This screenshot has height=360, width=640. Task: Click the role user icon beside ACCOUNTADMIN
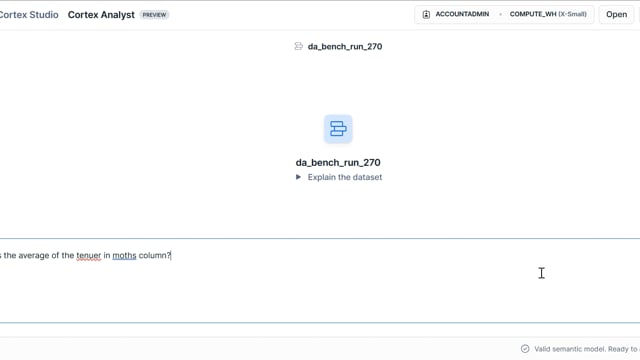426,14
